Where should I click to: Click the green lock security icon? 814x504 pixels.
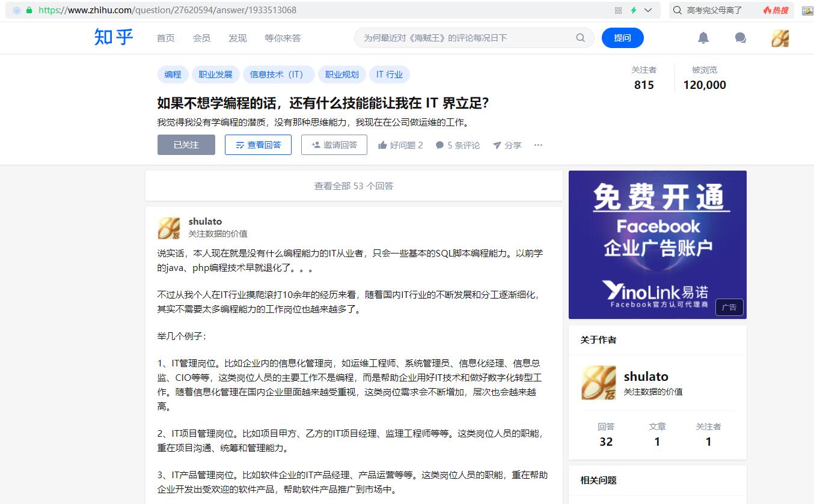29,10
